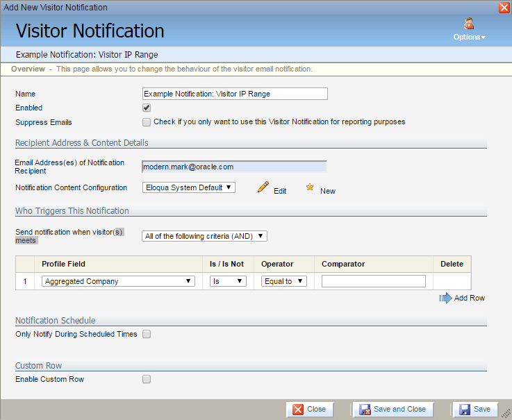Click the blue Add Row arrow icon
This screenshot has width=512, height=420.
[445, 298]
